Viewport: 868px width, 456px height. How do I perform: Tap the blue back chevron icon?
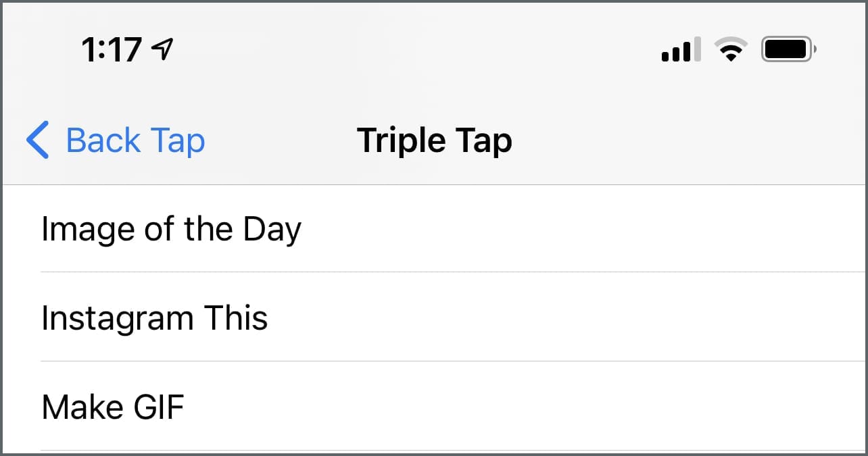tap(38, 141)
